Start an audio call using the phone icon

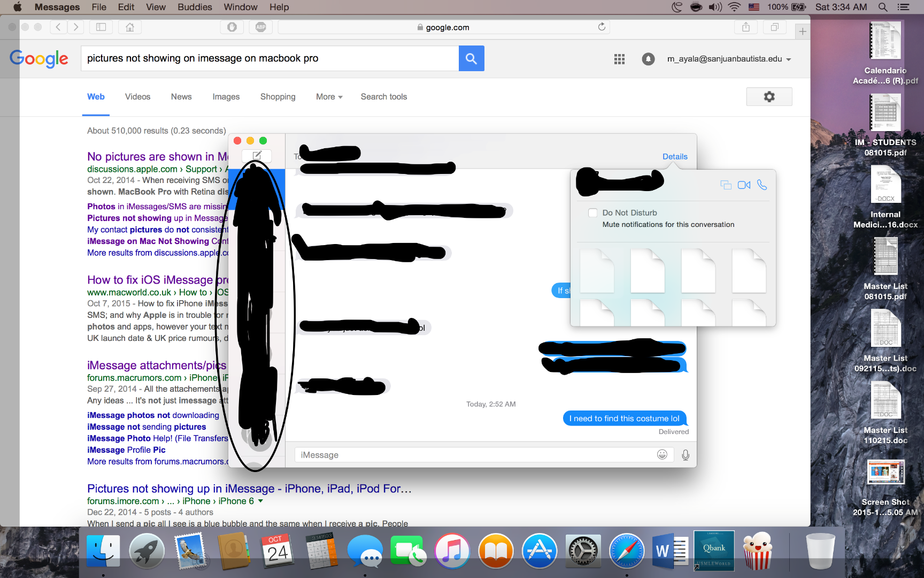[762, 185]
